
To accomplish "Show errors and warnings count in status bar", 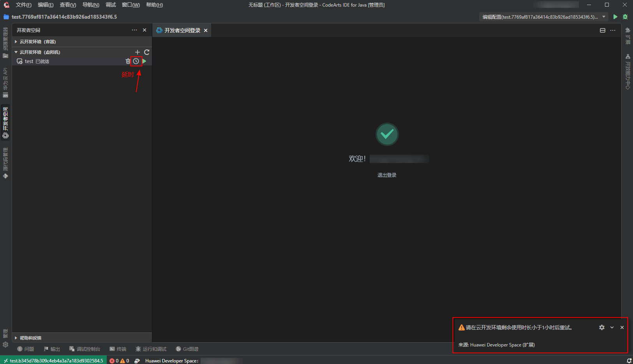I will pyautogui.click(x=119, y=360).
